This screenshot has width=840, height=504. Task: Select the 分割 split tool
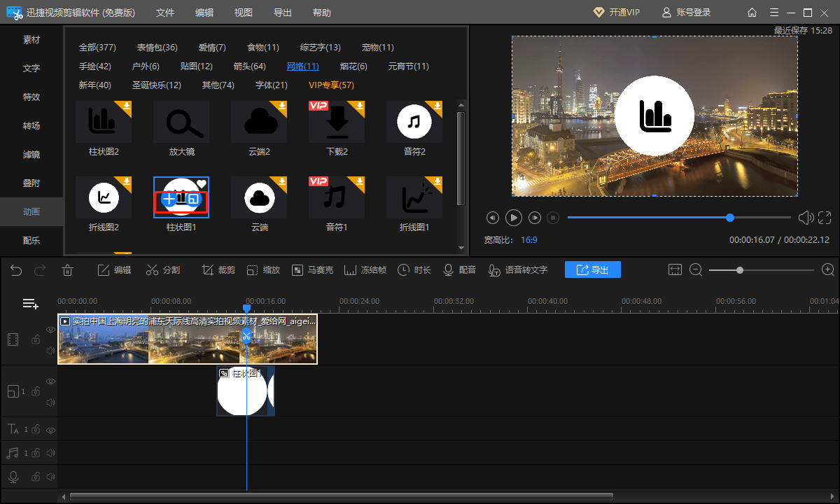click(x=163, y=270)
